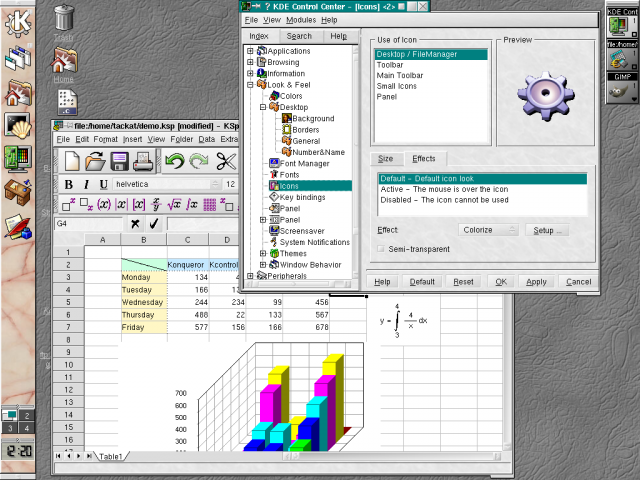The image size is (640, 480).
Task: Click the Apply button
Action: click(536, 282)
